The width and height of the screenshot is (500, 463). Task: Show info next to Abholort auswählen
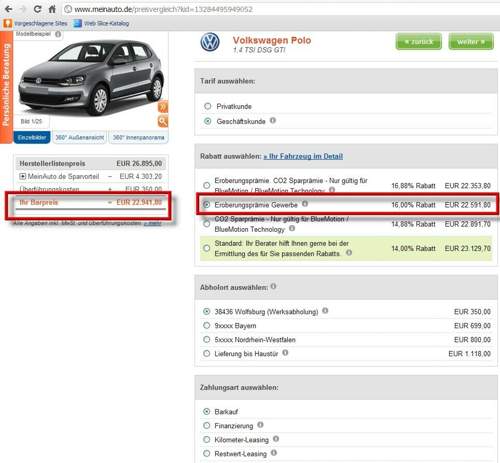tap(273, 286)
